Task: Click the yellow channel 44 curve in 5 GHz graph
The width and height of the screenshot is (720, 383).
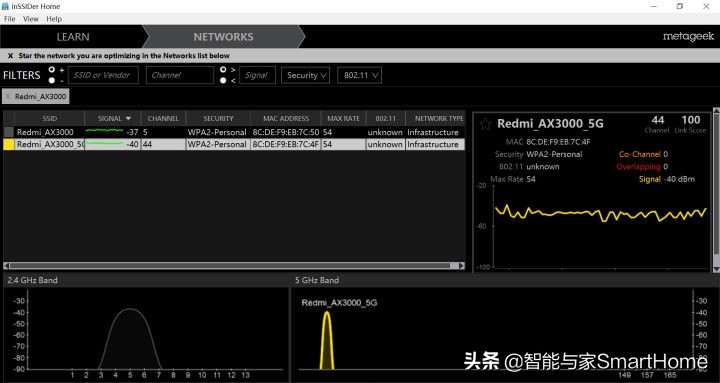Action: tap(326, 340)
